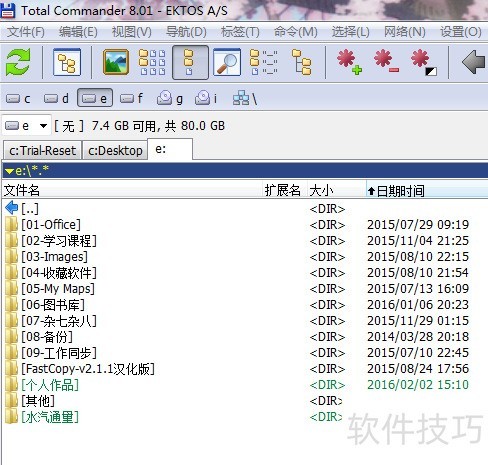488x465 pixels.
Task: Open network neighborhood drive button
Action: coord(245,99)
